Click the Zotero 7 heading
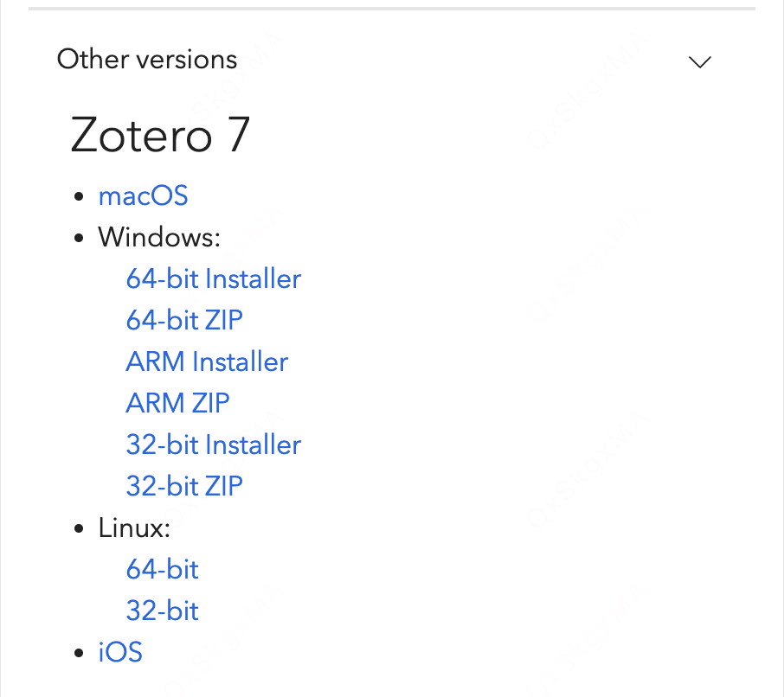 pyautogui.click(x=159, y=135)
